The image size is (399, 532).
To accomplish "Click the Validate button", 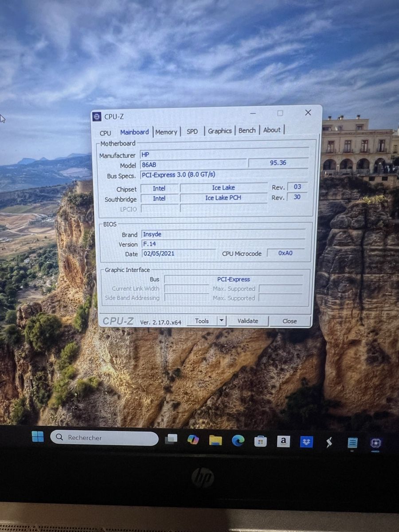I will [248, 321].
